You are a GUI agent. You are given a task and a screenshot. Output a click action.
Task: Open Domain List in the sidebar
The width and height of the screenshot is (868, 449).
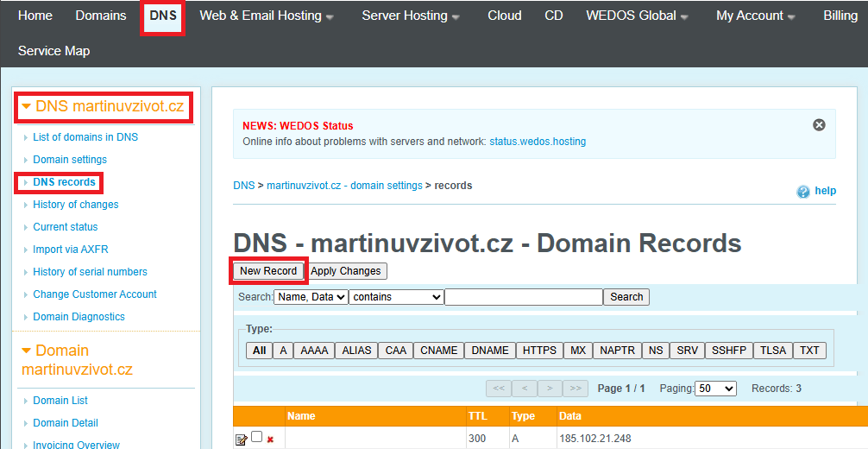tap(60, 401)
